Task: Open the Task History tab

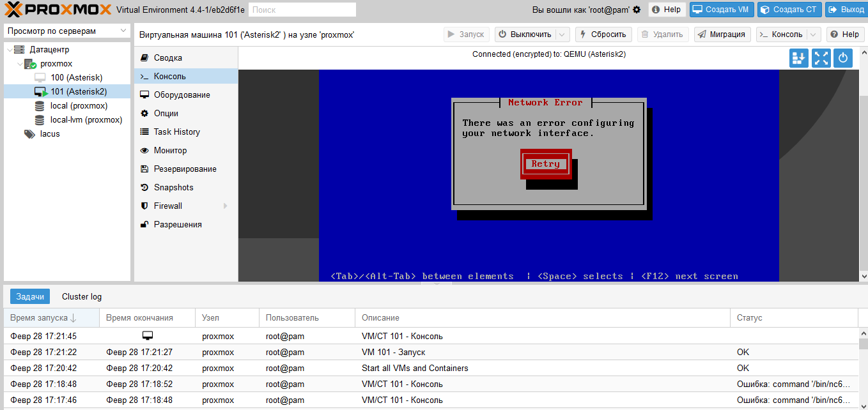Action: [185, 132]
